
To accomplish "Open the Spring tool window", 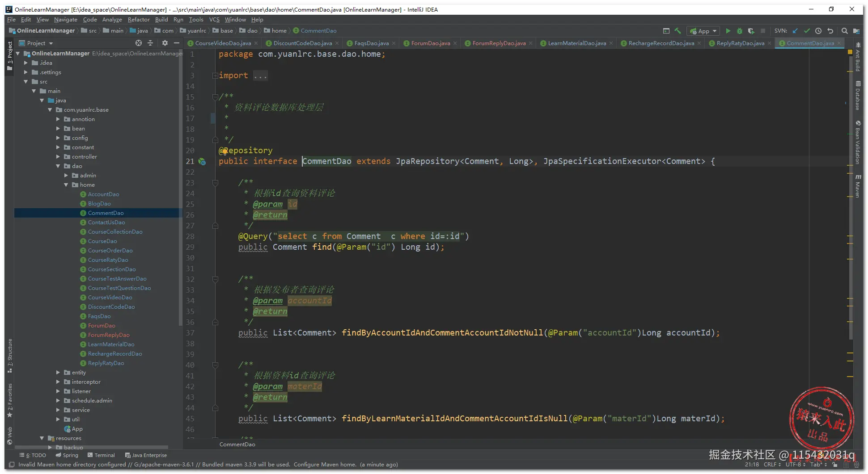I will coord(67,455).
